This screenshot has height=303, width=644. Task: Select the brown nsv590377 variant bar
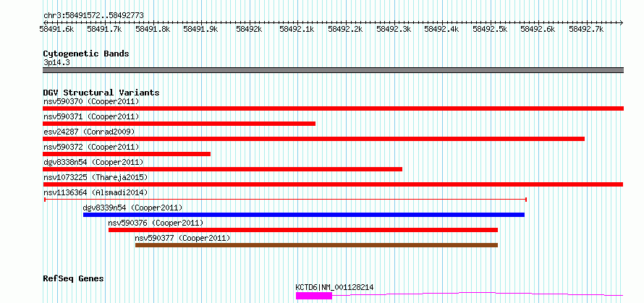[x=316, y=245]
